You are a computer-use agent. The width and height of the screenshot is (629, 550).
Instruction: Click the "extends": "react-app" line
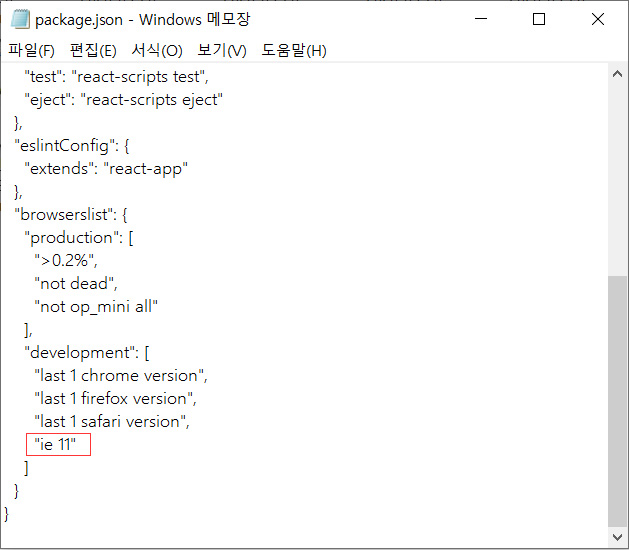pos(106,168)
